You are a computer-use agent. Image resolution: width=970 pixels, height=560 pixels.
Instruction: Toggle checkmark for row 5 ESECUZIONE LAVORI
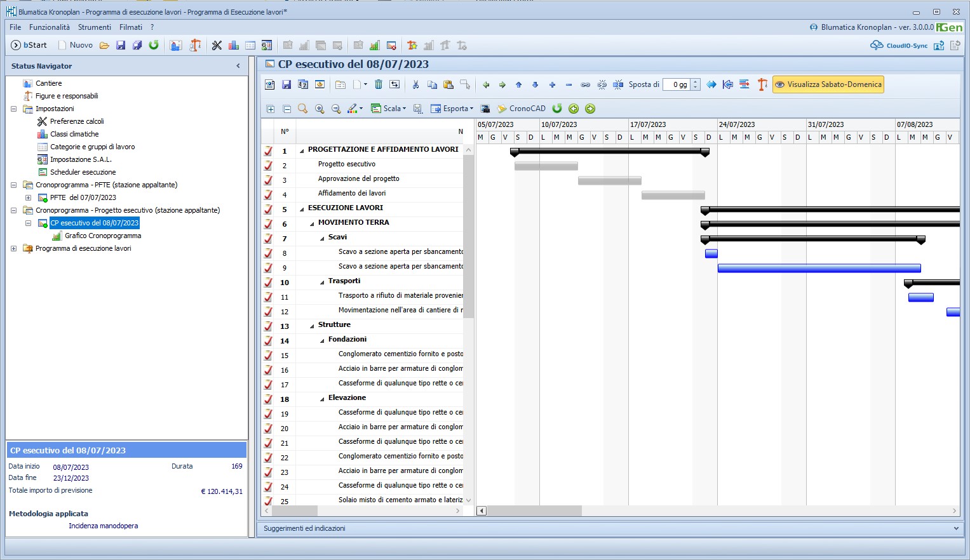[268, 210]
